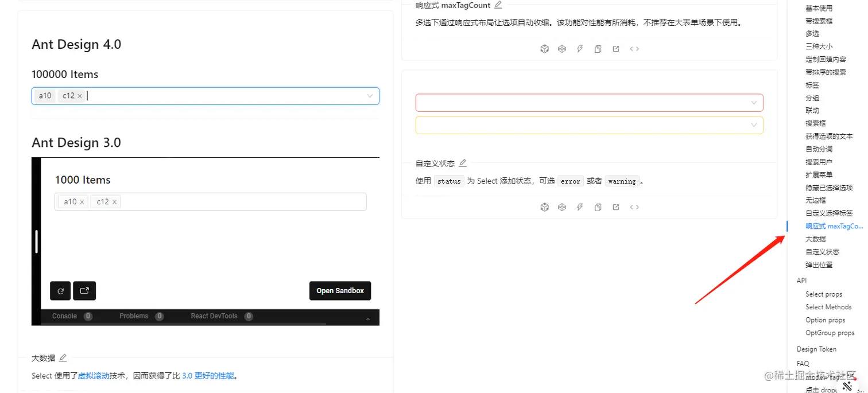The height and width of the screenshot is (393, 868).
Task: Go to FAQ anchor
Action: (803, 364)
